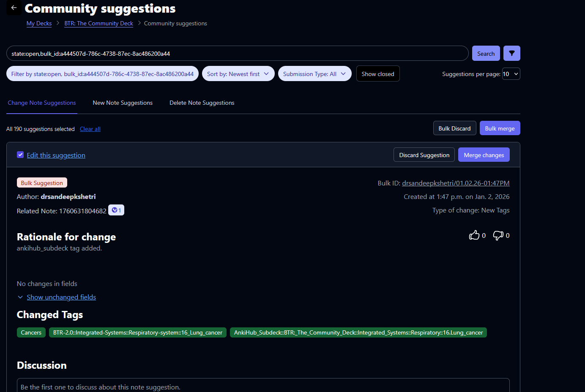This screenshot has width=585, height=392.
Task: Open the Sort by Newest first dropdown
Action: point(238,74)
